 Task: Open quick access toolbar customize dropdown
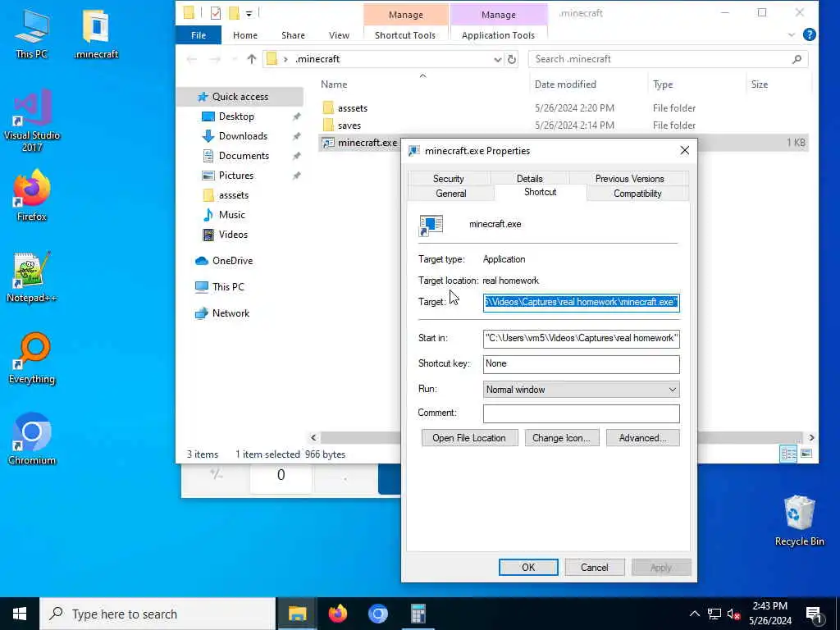[249, 13]
